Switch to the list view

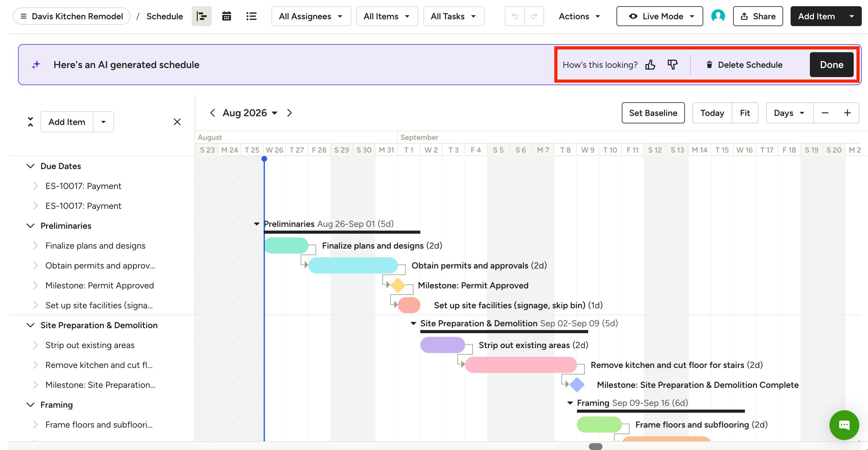click(252, 16)
